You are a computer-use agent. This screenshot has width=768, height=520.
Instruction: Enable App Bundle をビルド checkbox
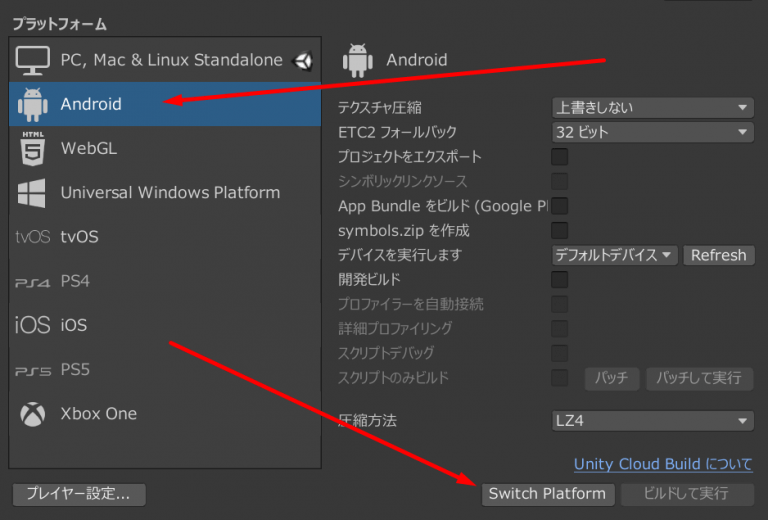coord(559,206)
